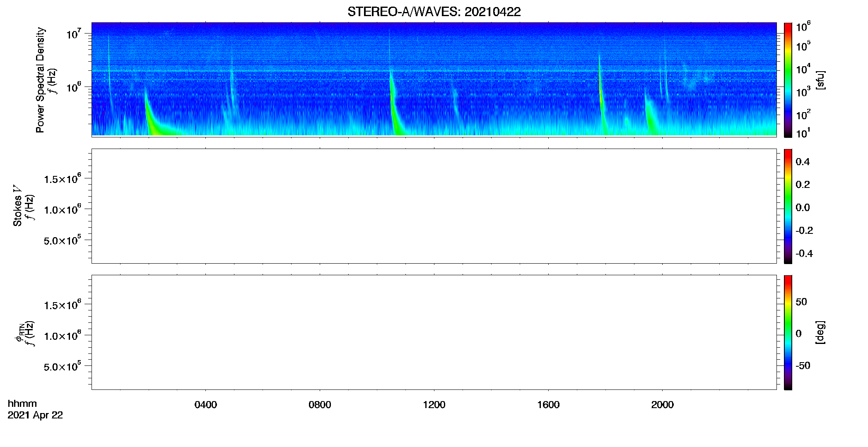Click the 0.2 value on Stokes color bar
Image resolution: width=868 pixels, height=447 pixels.
pyautogui.click(x=803, y=185)
